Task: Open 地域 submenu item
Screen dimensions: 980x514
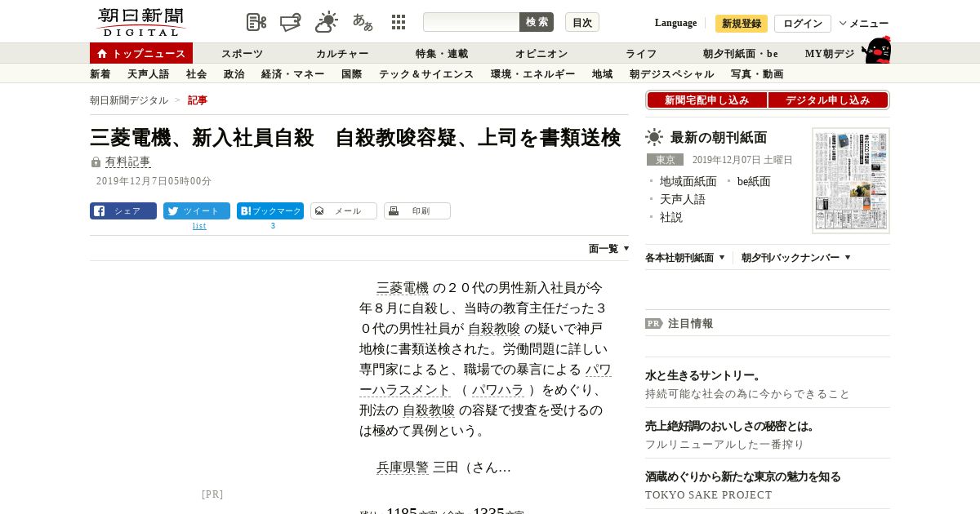Action: pyautogui.click(x=603, y=73)
